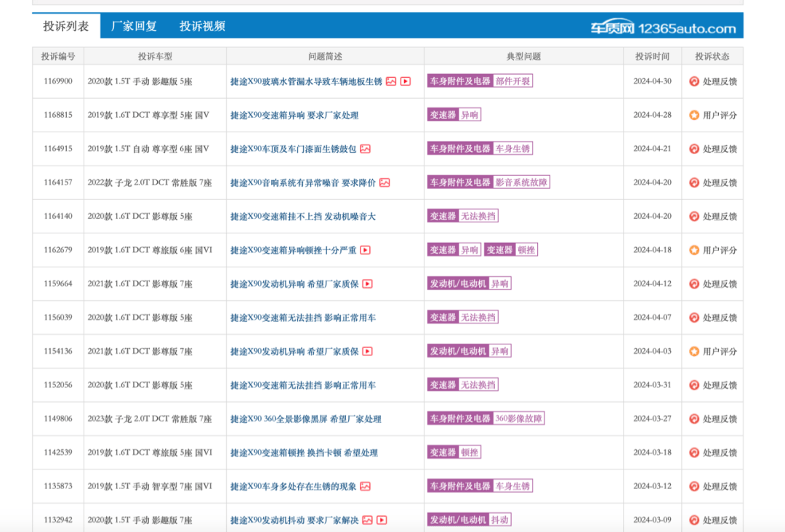Open complaint 捷途X90变速箱异响 要求厂家处理

coord(294,115)
